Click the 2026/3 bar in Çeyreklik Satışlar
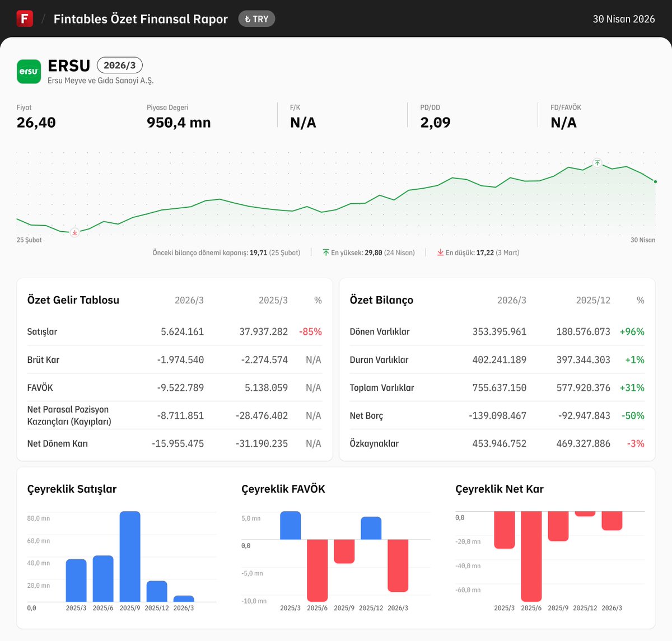Screen dimensions: 672x641 184,598
